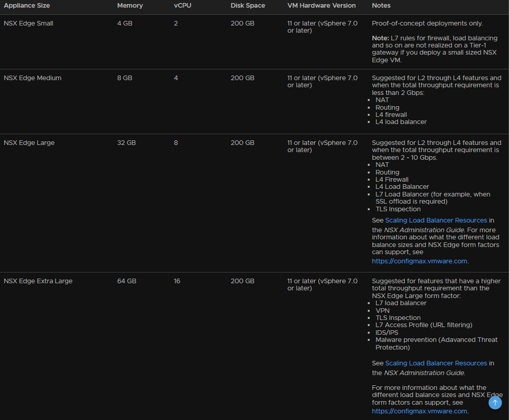Open Scaling Load Balancer Resources link in Extra Large row
The height and width of the screenshot is (420, 509).
click(436, 363)
